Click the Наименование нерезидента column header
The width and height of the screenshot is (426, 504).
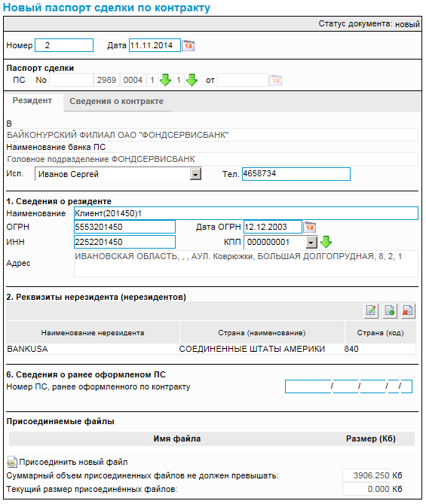(93, 333)
